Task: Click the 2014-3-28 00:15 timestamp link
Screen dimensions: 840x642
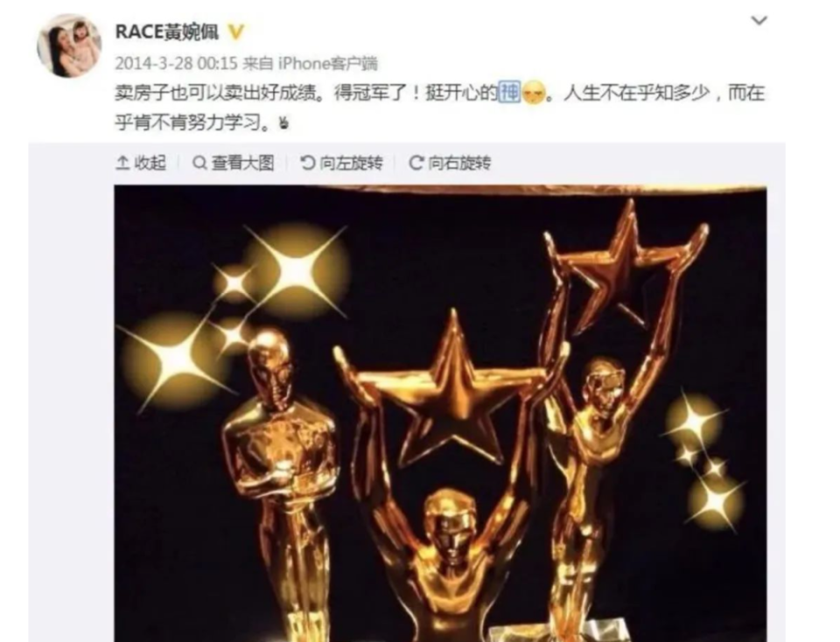Action: 176,64
